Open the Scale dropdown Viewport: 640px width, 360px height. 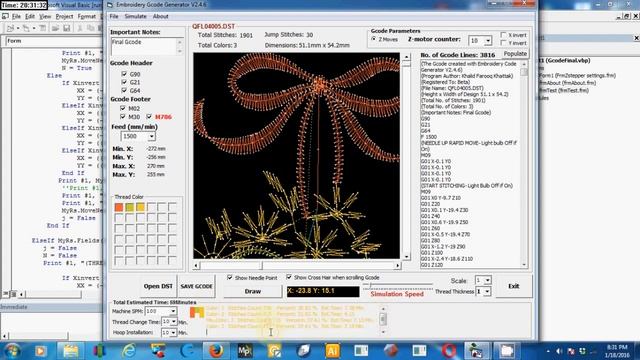click(487, 280)
